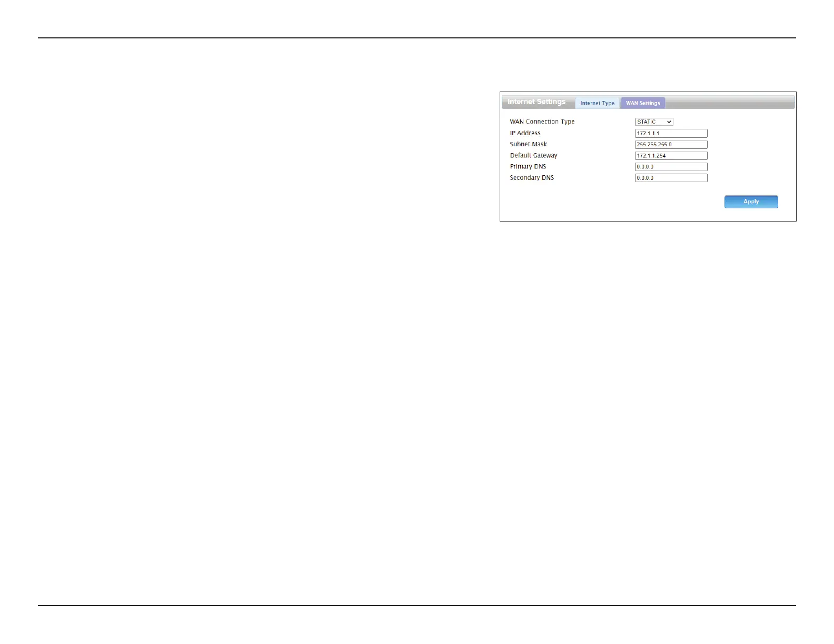Switch to the WAN Settings tab
Viewport: 834px width, 644px height.
pos(643,103)
